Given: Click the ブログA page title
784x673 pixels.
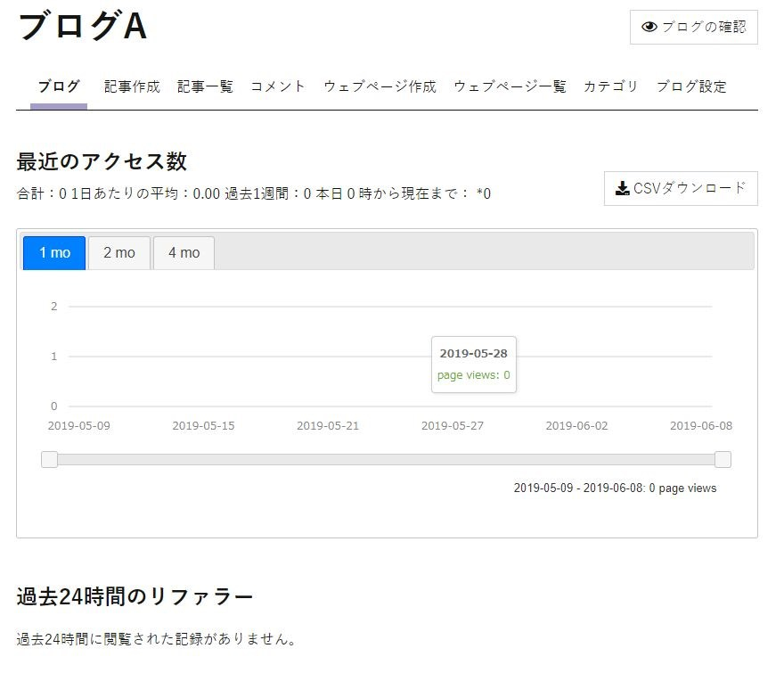Looking at the screenshot, I should [83, 26].
